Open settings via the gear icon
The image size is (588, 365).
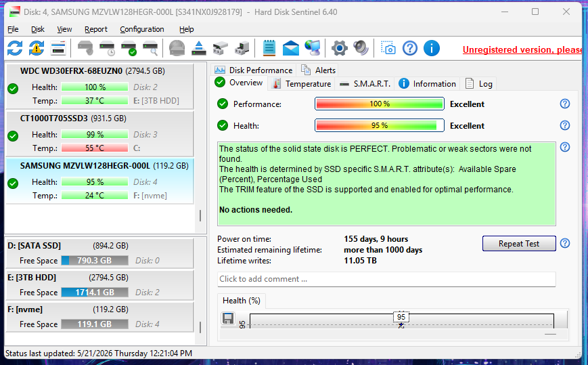pyautogui.click(x=340, y=48)
